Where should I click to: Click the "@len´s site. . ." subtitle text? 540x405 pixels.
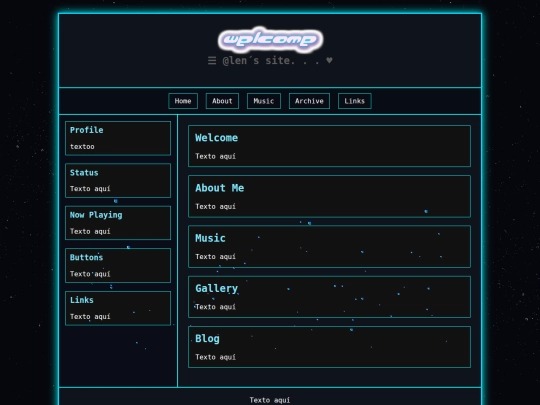click(x=271, y=61)
